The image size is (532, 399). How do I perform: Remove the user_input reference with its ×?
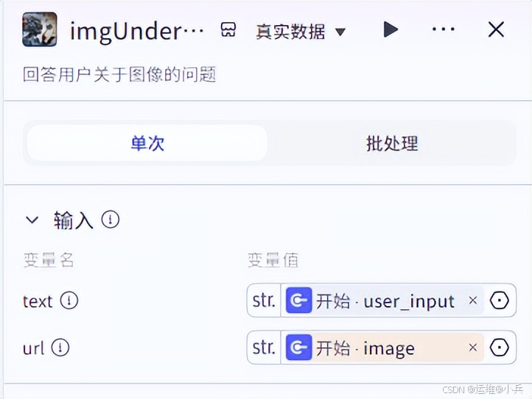473,300
